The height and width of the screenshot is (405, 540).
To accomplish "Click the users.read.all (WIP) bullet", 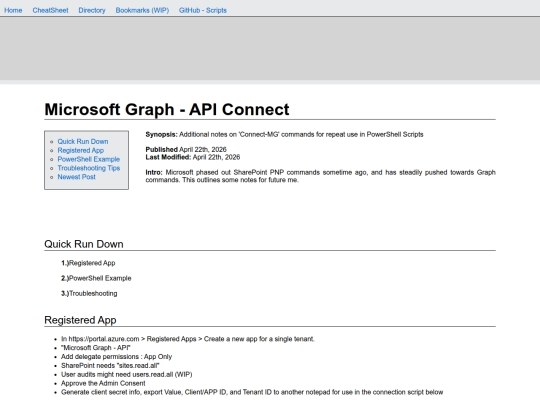I will [x=126, y=375].
